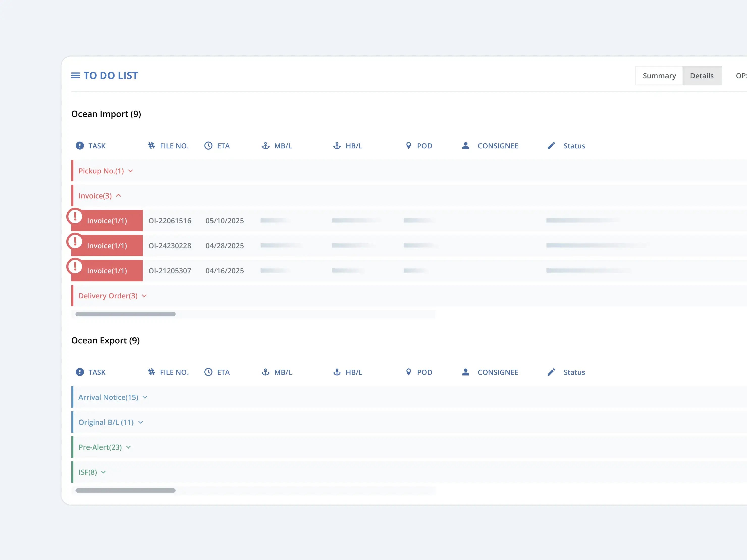Click the exclamation icon beside Ocean Export TASK header
This screenshot has height=560, width=747.
(80, 372)
